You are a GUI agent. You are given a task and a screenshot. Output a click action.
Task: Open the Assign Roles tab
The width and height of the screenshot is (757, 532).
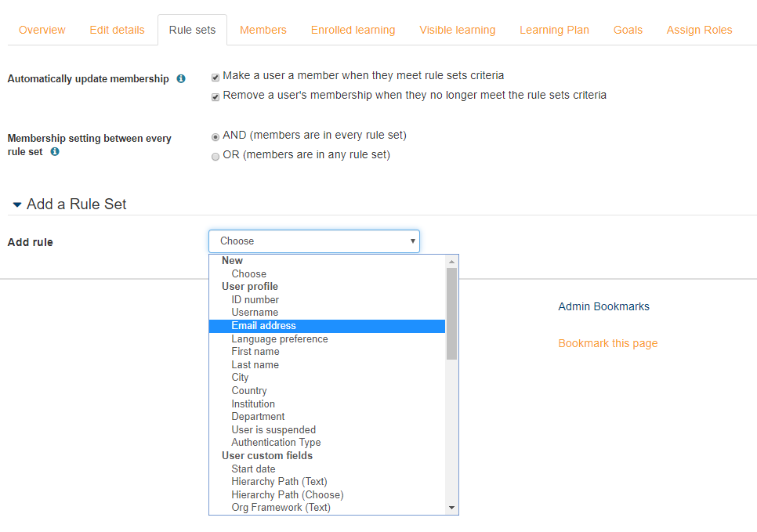(699, 29)
